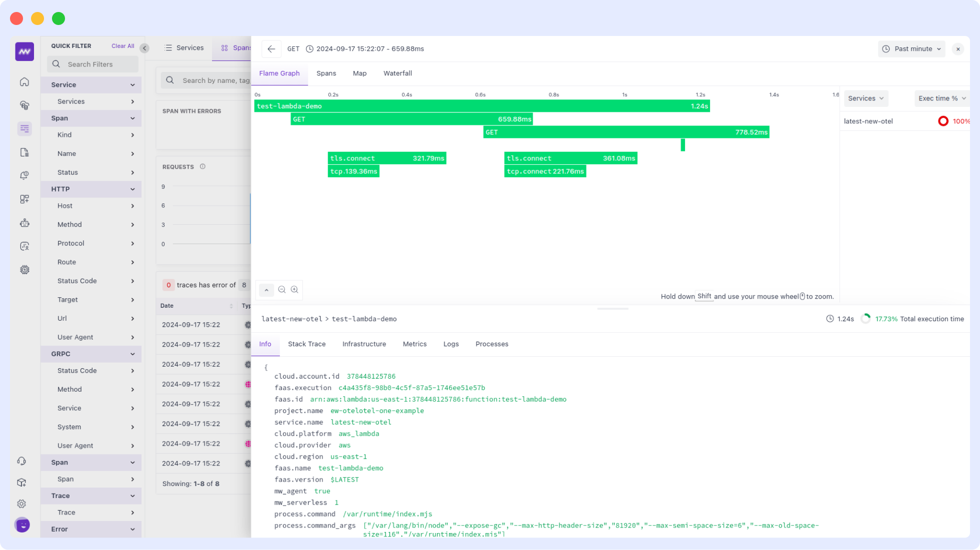Select the Infrastructure monitoring sidebar icon
980x550 pixels.
tap(24, 105)
